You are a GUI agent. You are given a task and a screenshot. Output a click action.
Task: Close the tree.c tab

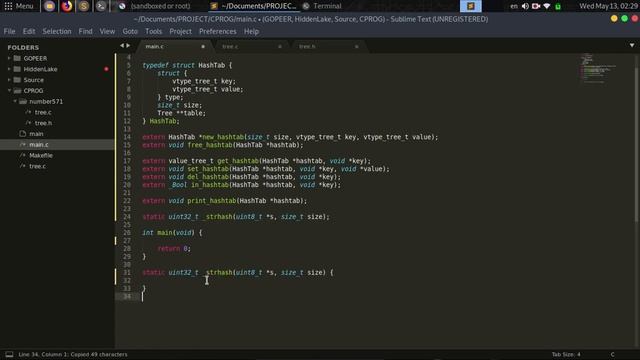[x=280, y=47]
